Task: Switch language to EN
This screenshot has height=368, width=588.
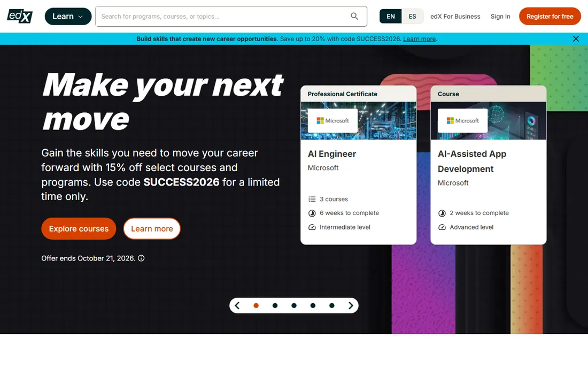Action: pos(390,17)
